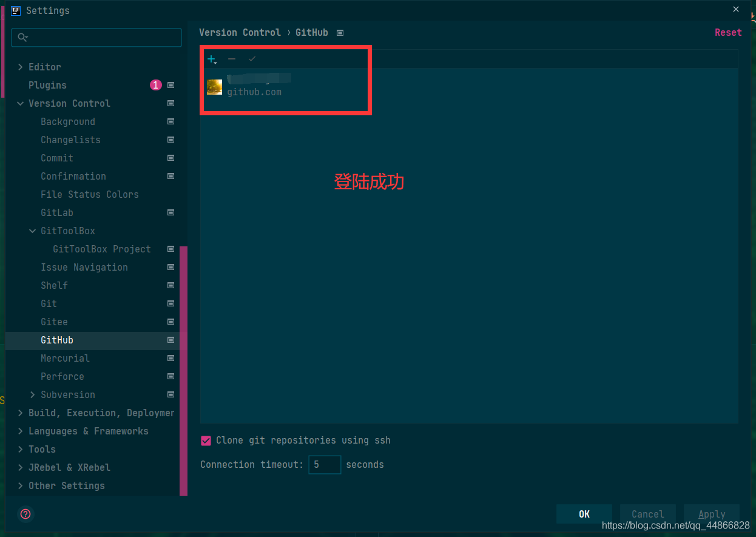Image resolution: width=756 pixels, height=537 pixels.
Task: Expand the Editor settings group
Action: coord(21,67)
